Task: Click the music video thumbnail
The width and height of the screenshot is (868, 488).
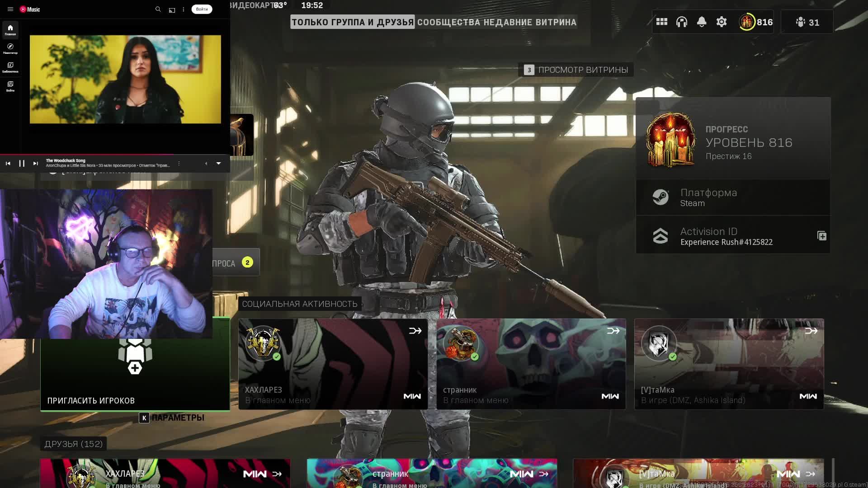Action: coord(125,79)
